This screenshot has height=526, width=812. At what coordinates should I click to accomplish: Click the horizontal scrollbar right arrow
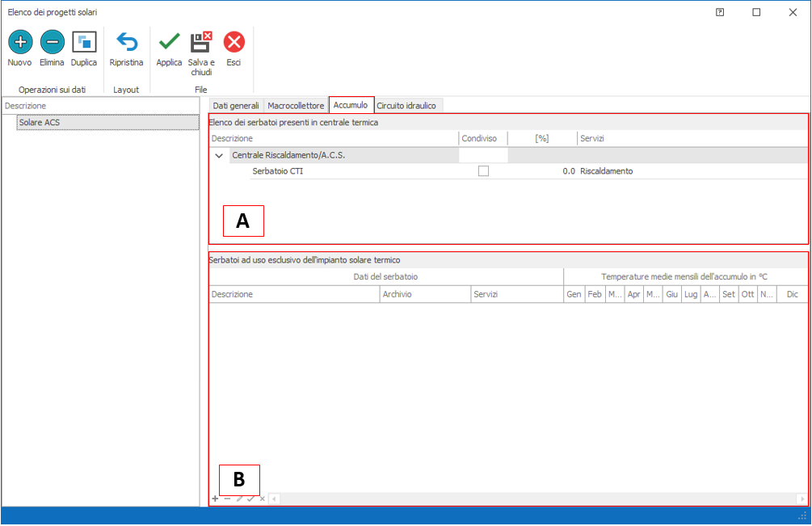801,499
